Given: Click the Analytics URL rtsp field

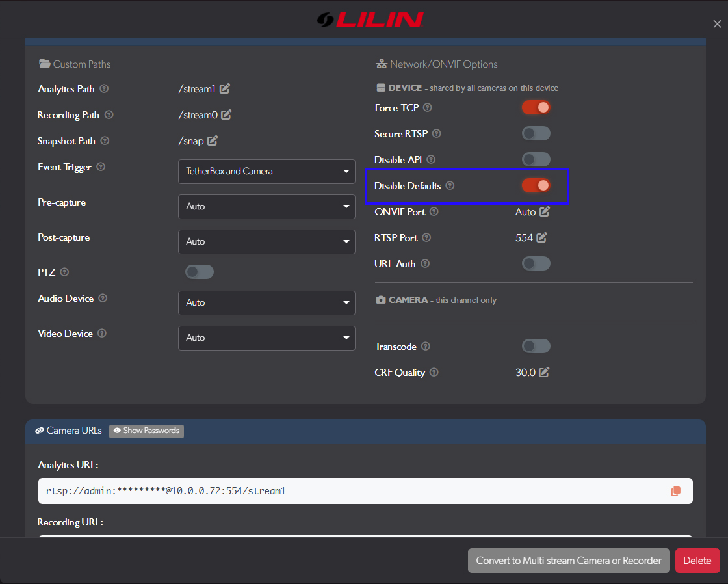Looking at the screenshot, I should pos(365,491).
